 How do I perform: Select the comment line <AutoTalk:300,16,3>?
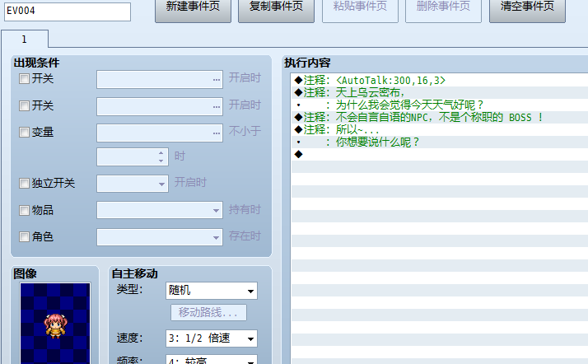(440, 80)
